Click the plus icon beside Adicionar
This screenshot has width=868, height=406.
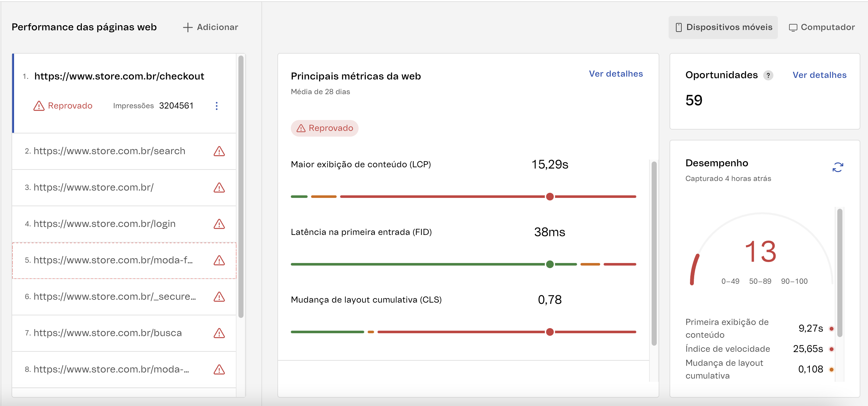tap(188, 27)
